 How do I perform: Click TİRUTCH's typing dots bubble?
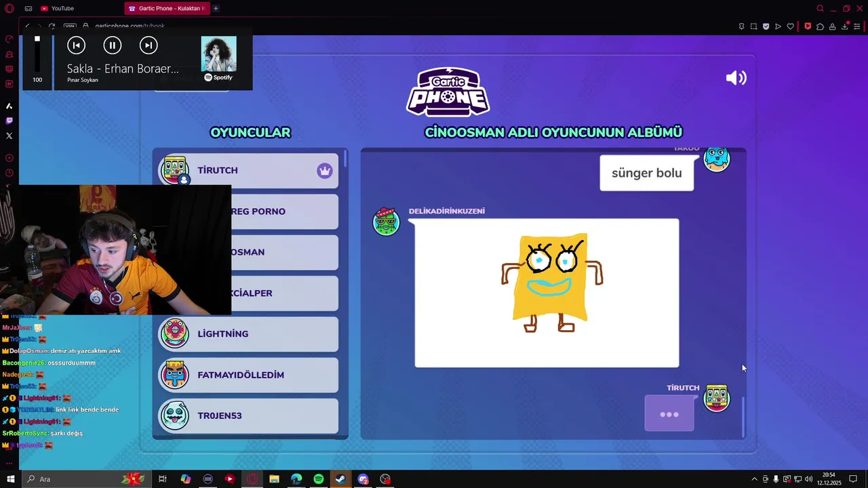tap(669, 413)
